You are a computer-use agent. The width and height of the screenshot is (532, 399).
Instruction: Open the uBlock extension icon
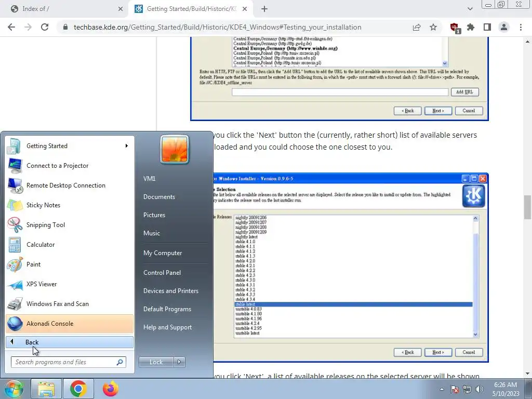tap(455, 28)
